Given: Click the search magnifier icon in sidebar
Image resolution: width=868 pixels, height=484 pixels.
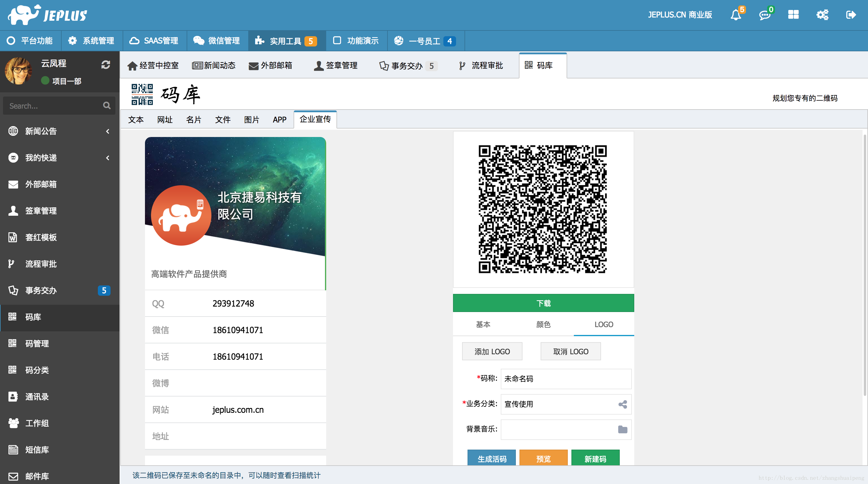Looking at the screenshot, I should [x=107, y=106].
